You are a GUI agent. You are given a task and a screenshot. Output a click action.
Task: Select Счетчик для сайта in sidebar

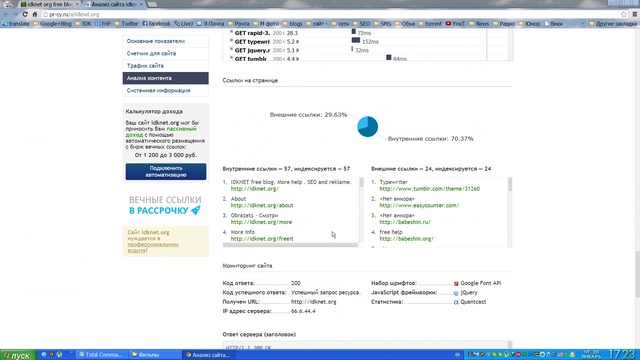point(165,53)
